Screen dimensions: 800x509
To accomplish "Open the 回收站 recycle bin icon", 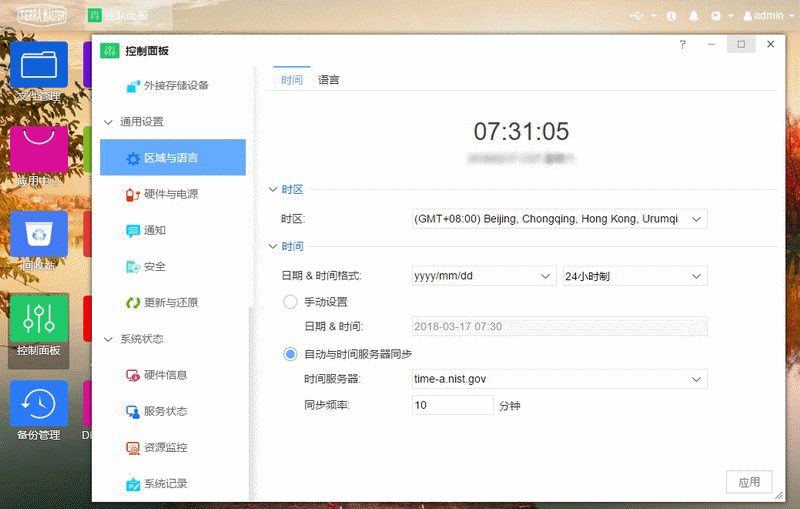I will coord(39,234).
